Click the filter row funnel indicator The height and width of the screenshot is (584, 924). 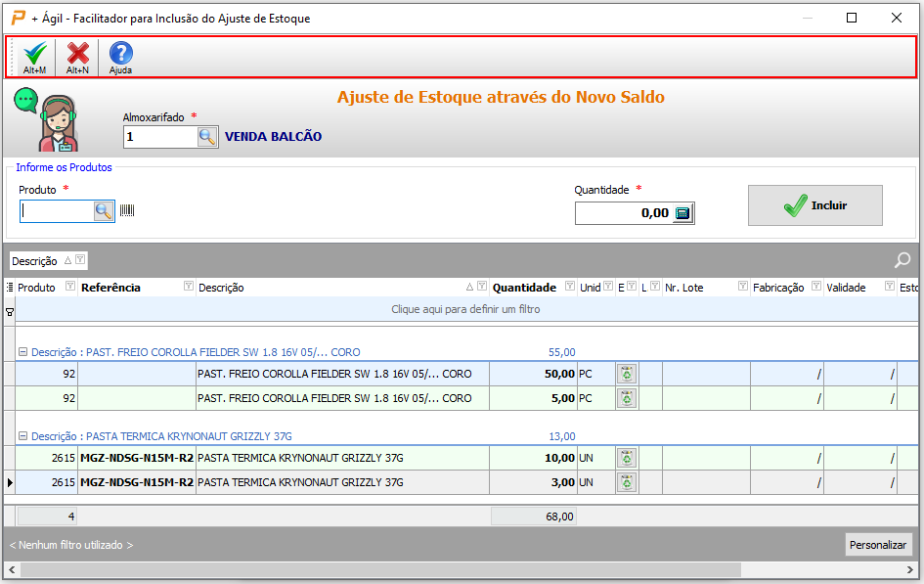click(x=10, y=312)
